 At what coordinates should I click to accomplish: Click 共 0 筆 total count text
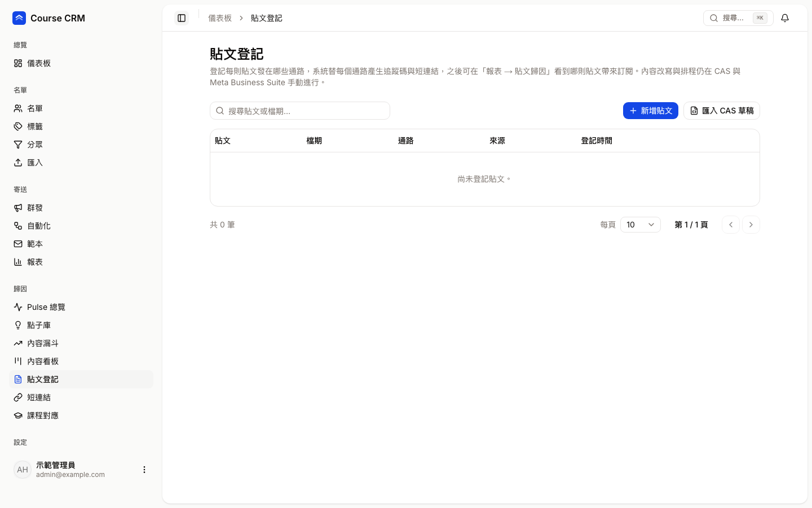tap(222, 225)
